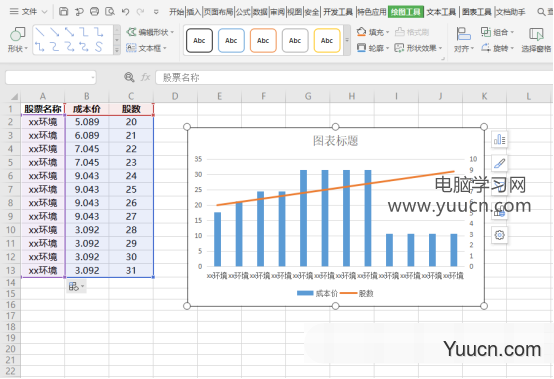The width and height of the screenshot is (554, 379).
Task: Open the 开发工具 tab
Action: [338, 12]
